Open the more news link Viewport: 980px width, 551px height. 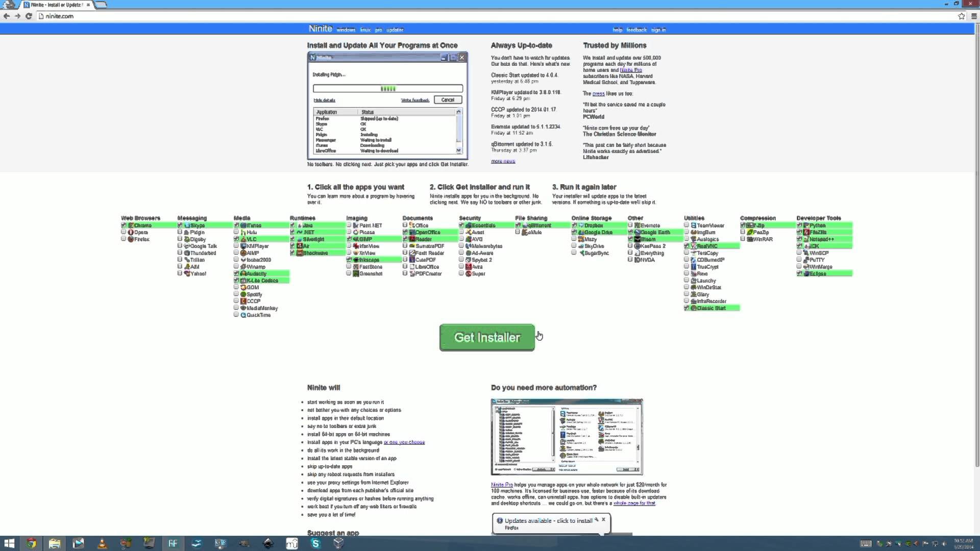(x=503, y=161)
